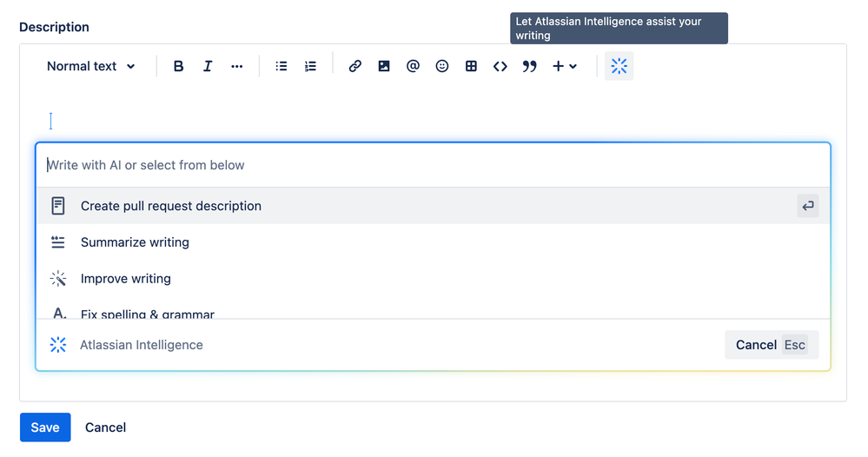Toggle bold formatting
Screen dimensions: 868x457
[x=178, y=66]
